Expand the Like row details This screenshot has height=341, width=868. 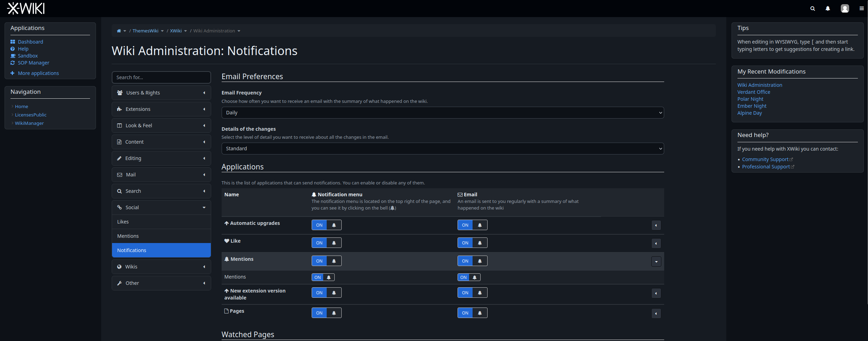656,243
